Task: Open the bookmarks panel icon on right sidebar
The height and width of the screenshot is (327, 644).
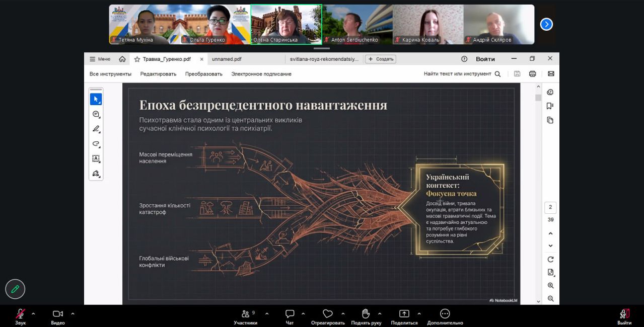Action: [550, 106]
